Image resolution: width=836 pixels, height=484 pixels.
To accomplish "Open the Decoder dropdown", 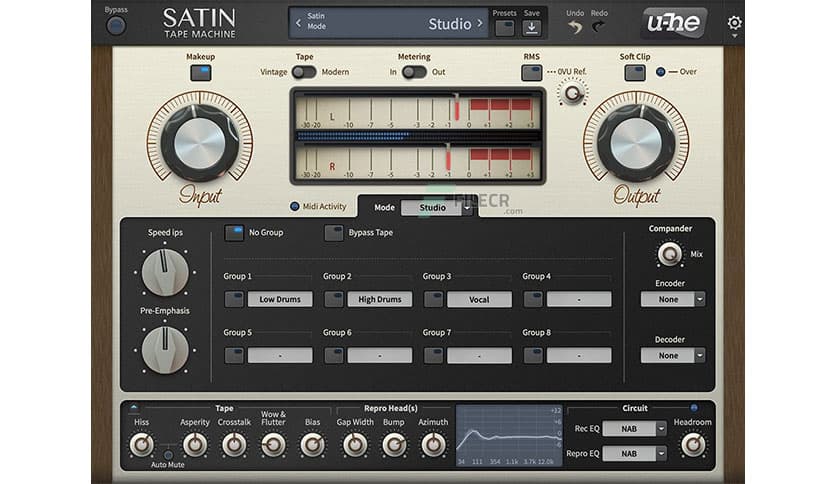I will (x=673, y=356).
